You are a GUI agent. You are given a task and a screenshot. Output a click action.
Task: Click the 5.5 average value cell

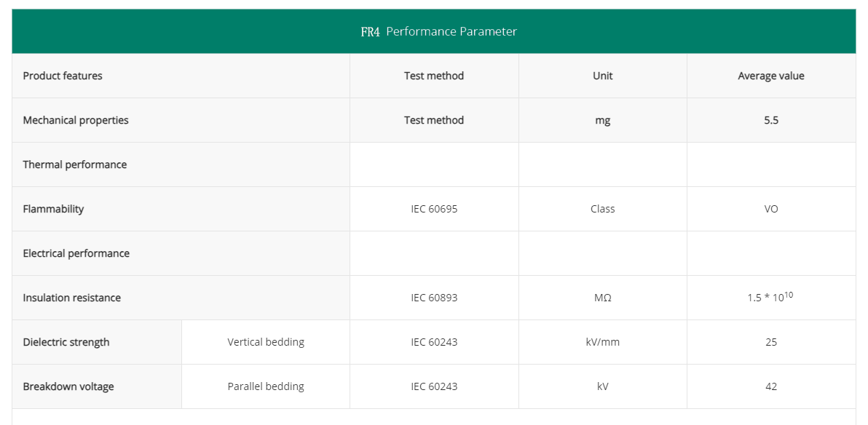click(770, 120)
